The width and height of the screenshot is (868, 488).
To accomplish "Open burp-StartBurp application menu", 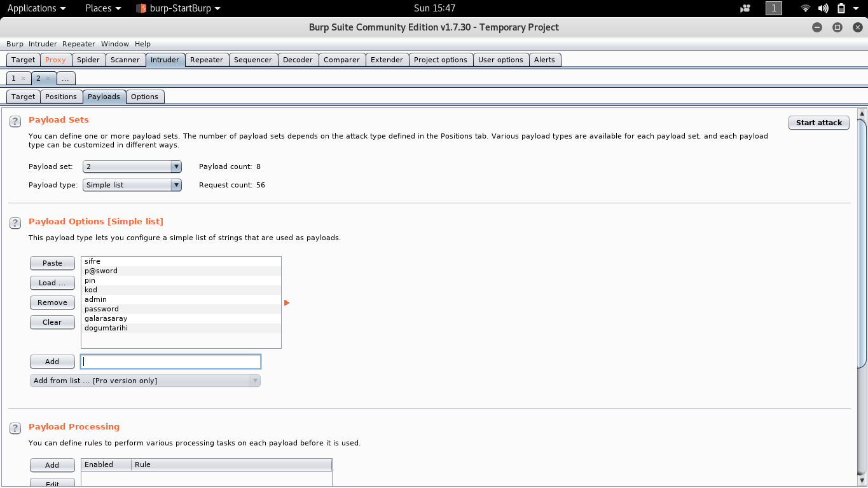I will click(179, 8).
